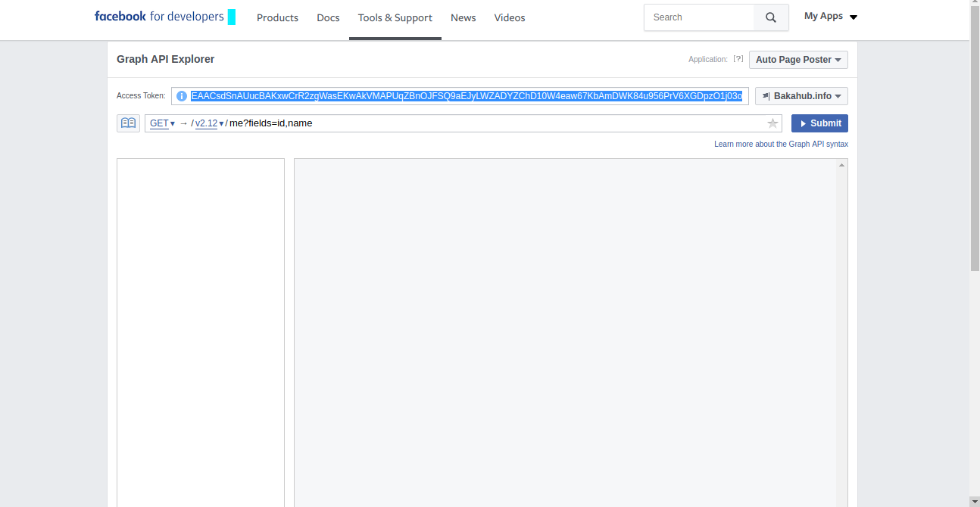This screenshot has height=507, width=980.
Task: Open the Auto Page Poster application dropdown
Action: (798, 60)
